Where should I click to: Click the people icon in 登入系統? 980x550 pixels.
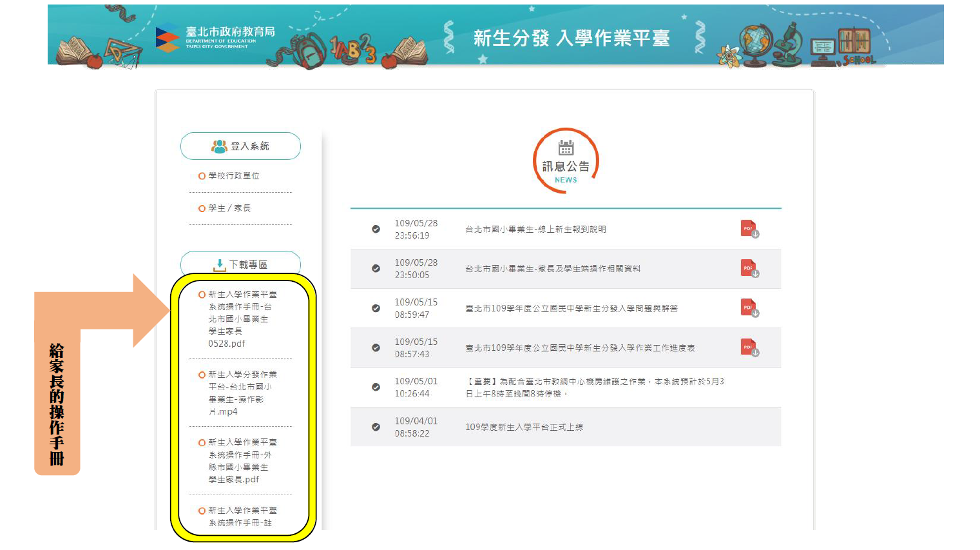point(219,146)
